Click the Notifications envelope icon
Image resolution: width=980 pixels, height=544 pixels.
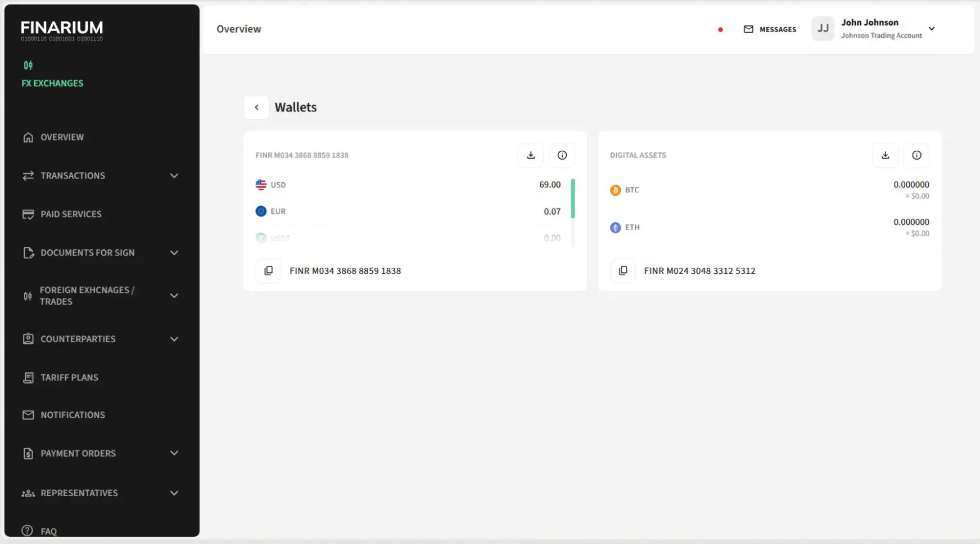[x=28, y=415]
